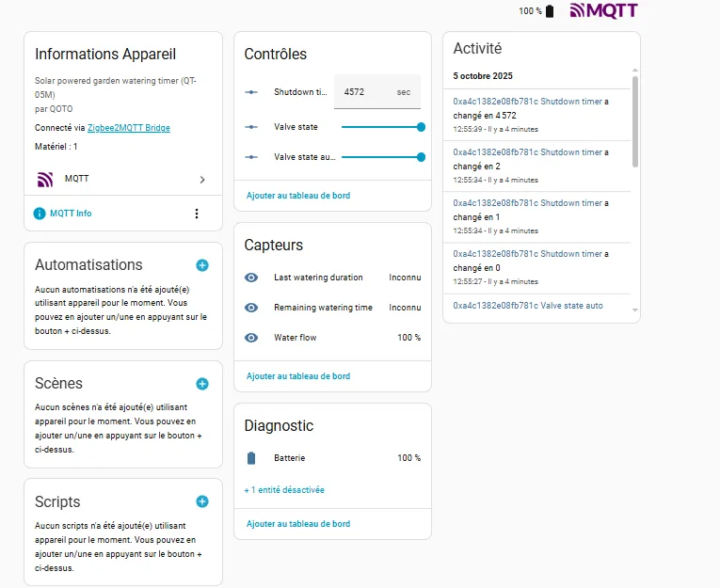720x588 pixels.
Task: Open the three-dot menu in device info
Action: [x=197, y=214]
